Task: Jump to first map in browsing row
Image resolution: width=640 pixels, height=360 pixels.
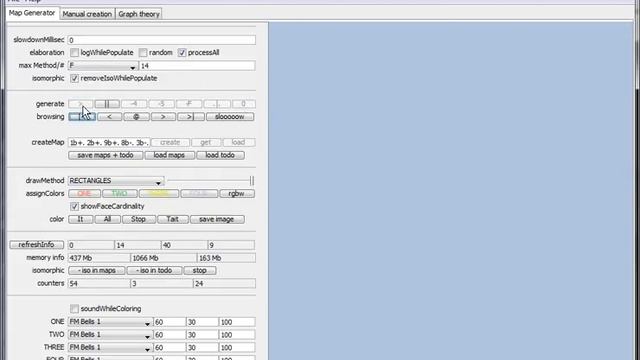Action: click(82, 117)
